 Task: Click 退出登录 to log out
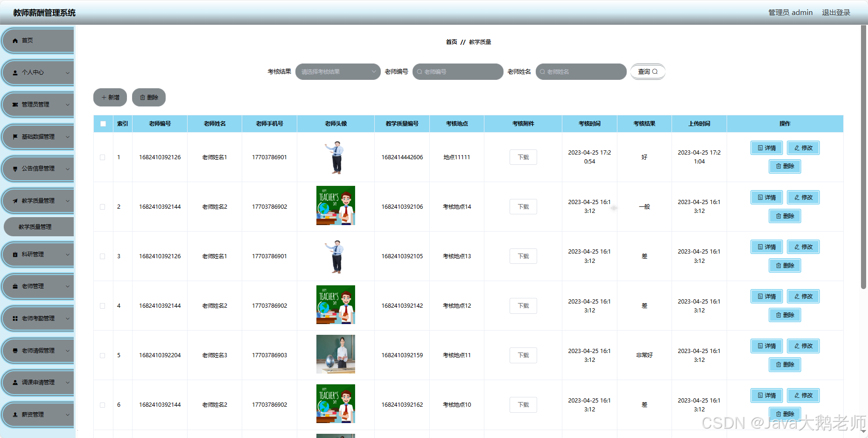click(836, 13)
